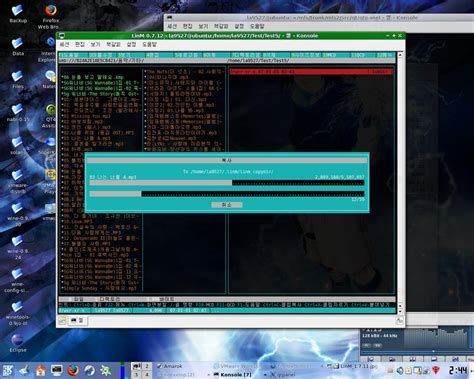Launch Firefox from the panel quick launcher
Viewport: 474px width, 379px height.
(73, 370)
